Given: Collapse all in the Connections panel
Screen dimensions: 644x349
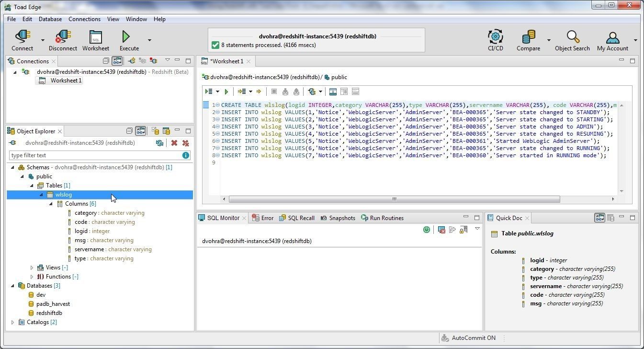Looking at the screenshot, I should (x=106, y=61).
